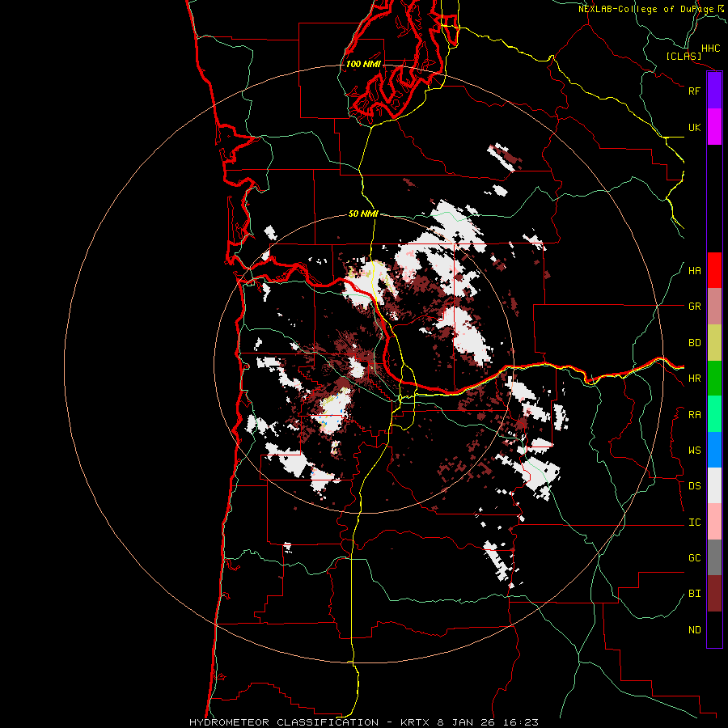Viewport: 728px width, 728px height.
Task: Click the UK magenta legend swatch
Action: pos(714,127)
